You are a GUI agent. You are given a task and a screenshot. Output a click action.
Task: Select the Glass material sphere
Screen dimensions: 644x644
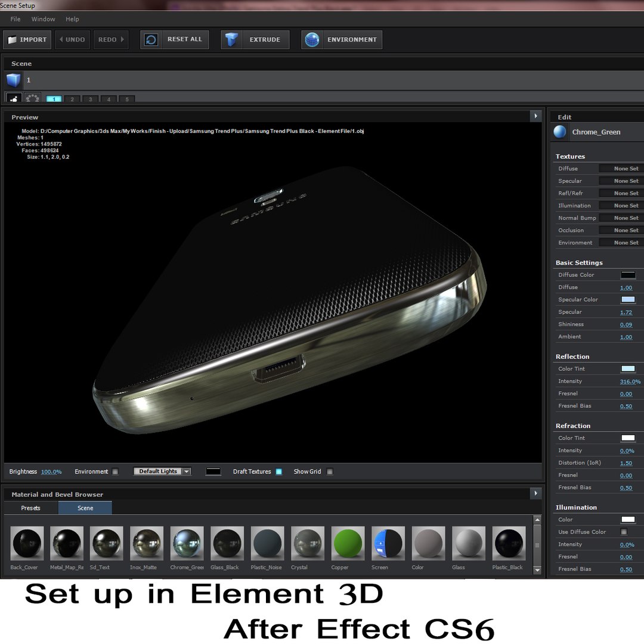pyautogui.click(x=469, y=543)
